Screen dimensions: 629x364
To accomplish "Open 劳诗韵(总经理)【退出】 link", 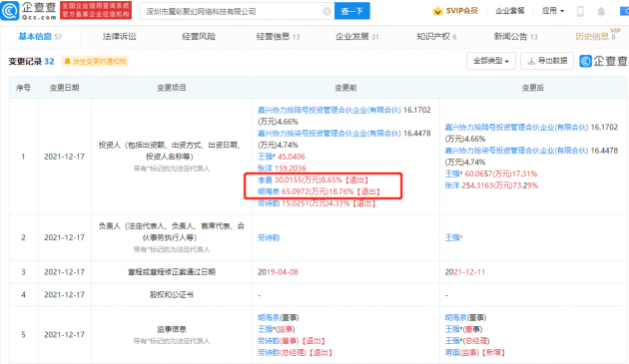I will [296, 352].
